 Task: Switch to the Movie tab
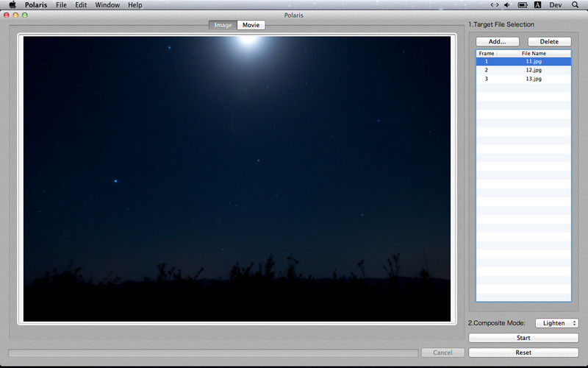(x=251, y=25)
